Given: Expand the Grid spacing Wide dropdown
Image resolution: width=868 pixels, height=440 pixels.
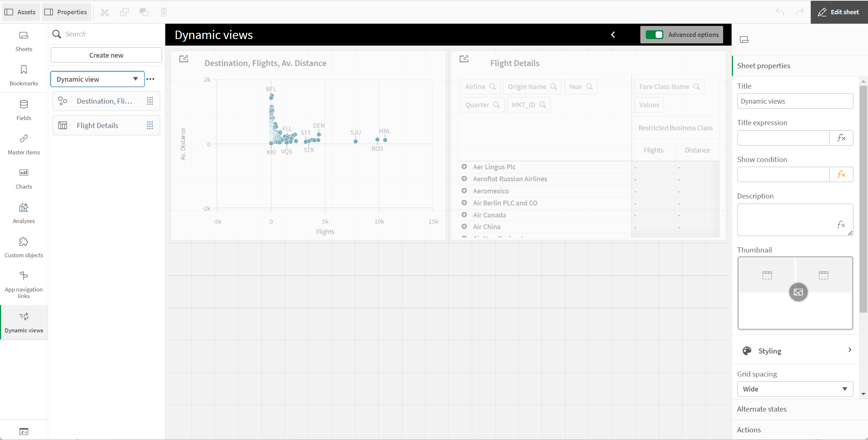Looking at the screenshot, I should click(x=795, y=388).
